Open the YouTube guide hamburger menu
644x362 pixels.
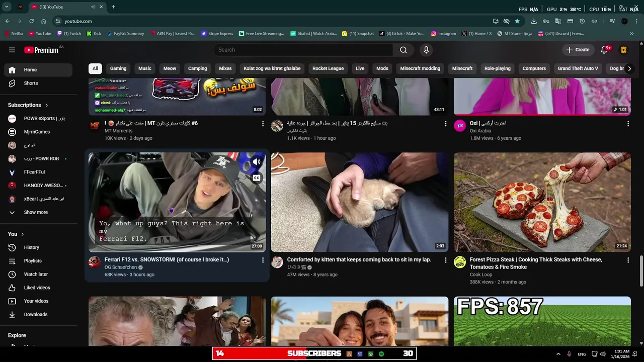pyautogui.click(x=12, y=50)
